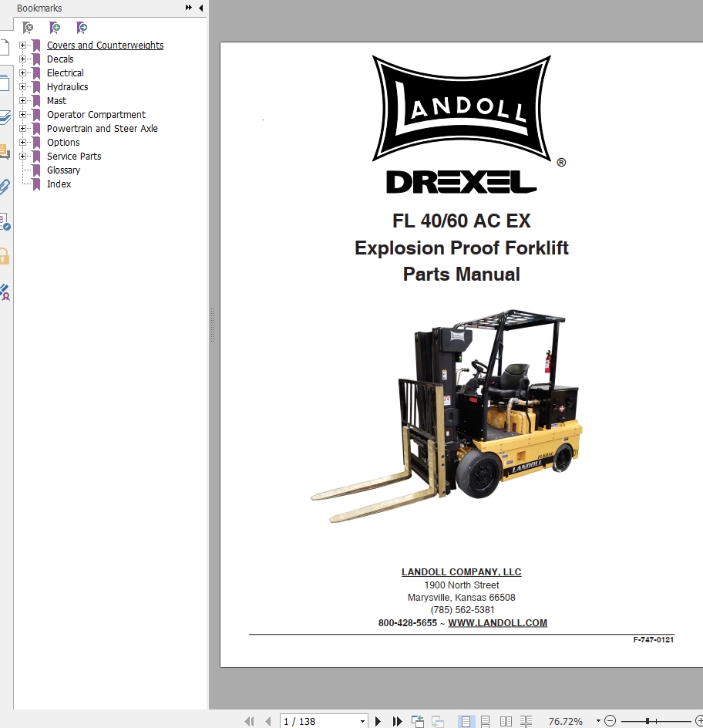Viewport: 703px width, 728px height.
Task: Select the Service Parts bookmark
Action: 74,157
